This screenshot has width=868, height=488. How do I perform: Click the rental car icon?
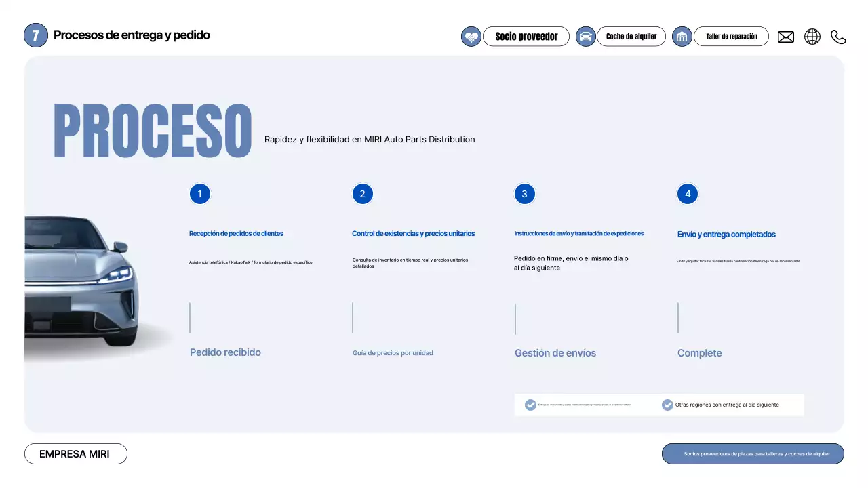585,37
